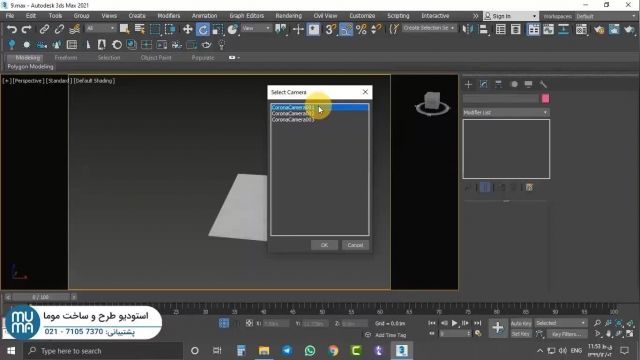Click the object name field in command panel
640x360 pixels.
pos(501,98)
